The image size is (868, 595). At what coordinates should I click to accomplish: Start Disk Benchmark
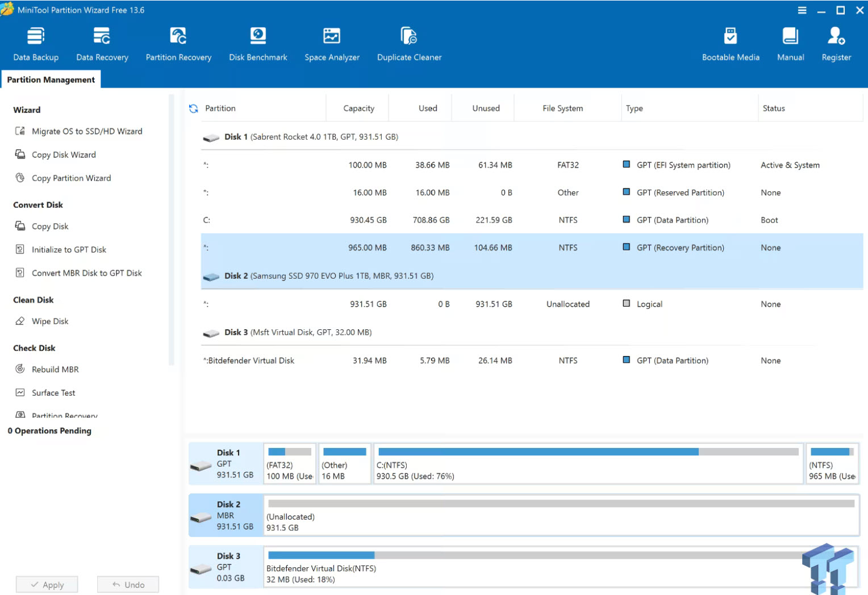pos(258,44)
